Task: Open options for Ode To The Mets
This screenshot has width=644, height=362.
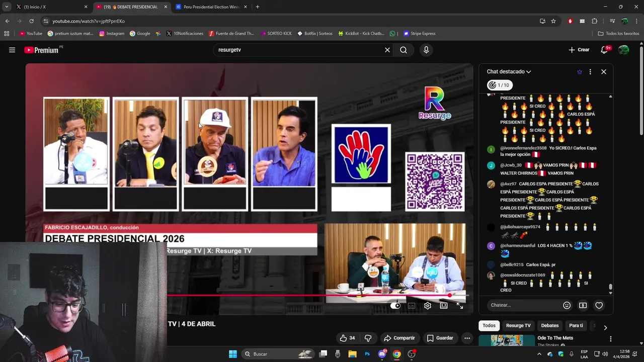Action: click(x=611, y=339)
